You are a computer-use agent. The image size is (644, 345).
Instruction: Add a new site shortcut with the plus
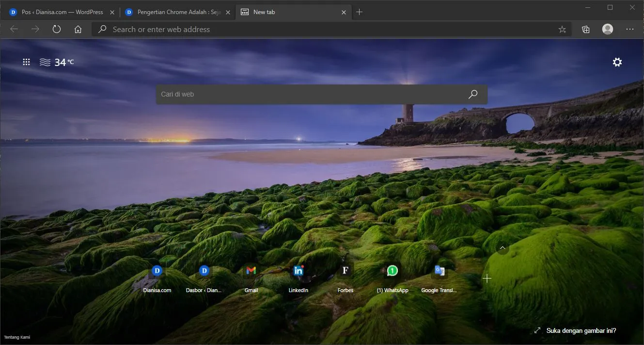(x=487, y=278)
